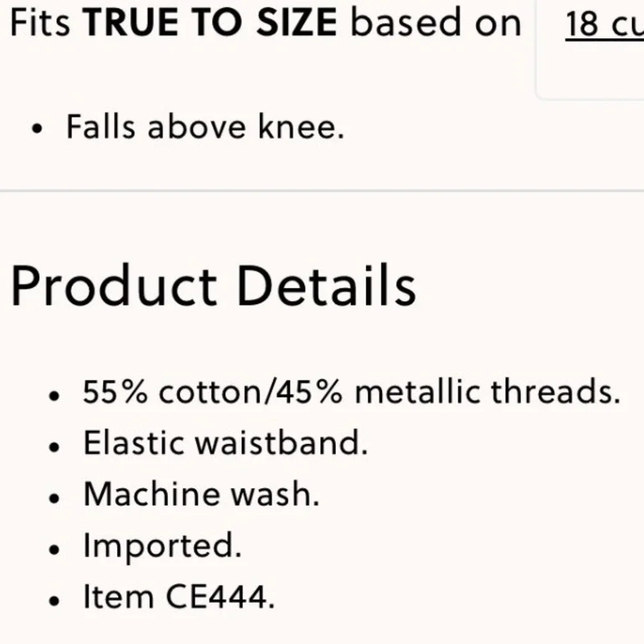Click the "based on" text near the link
644x644 pixels.
436,23
